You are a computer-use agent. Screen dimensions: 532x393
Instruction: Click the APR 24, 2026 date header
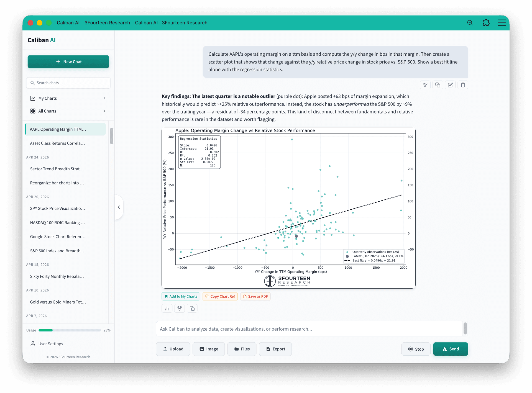point(37,157)
